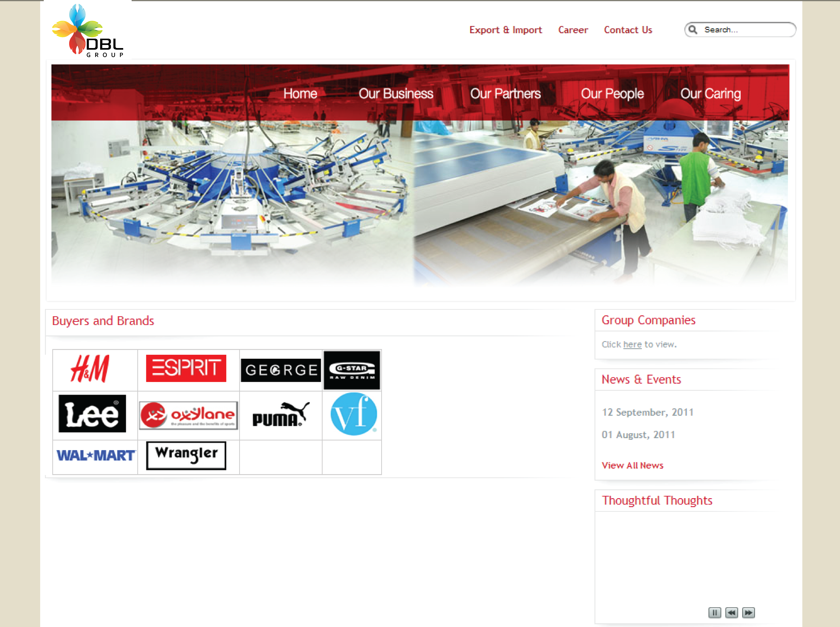Click the View All News link

[632, 465]
